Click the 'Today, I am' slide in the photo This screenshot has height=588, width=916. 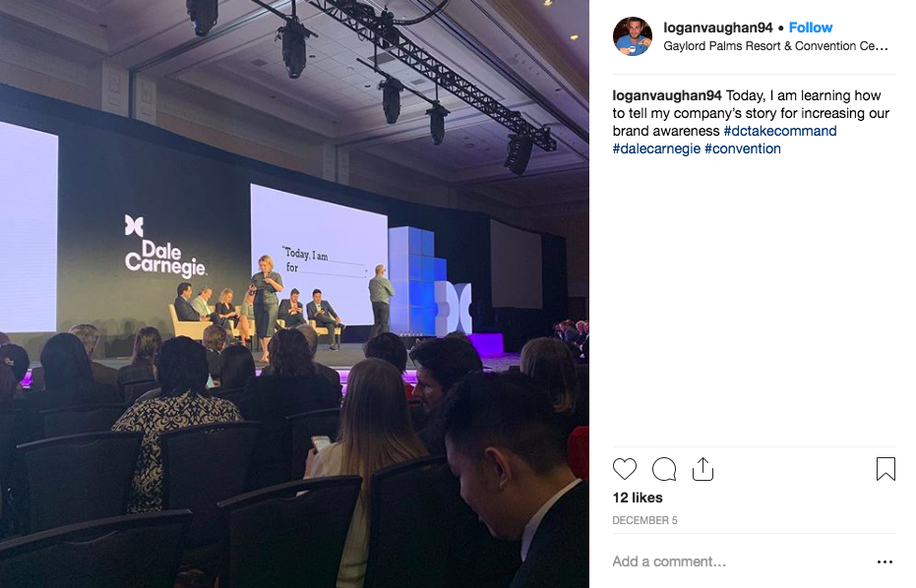(x=319, y=255)
